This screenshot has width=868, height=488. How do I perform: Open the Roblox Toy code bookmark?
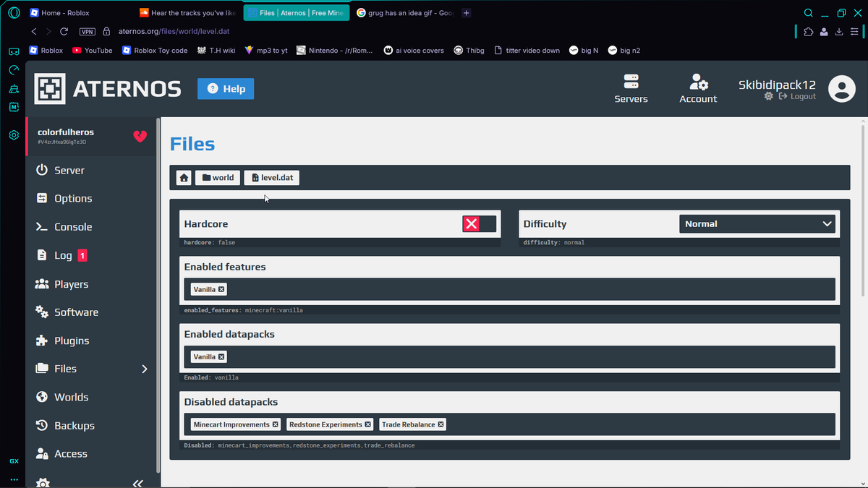[x=155, y=51]
